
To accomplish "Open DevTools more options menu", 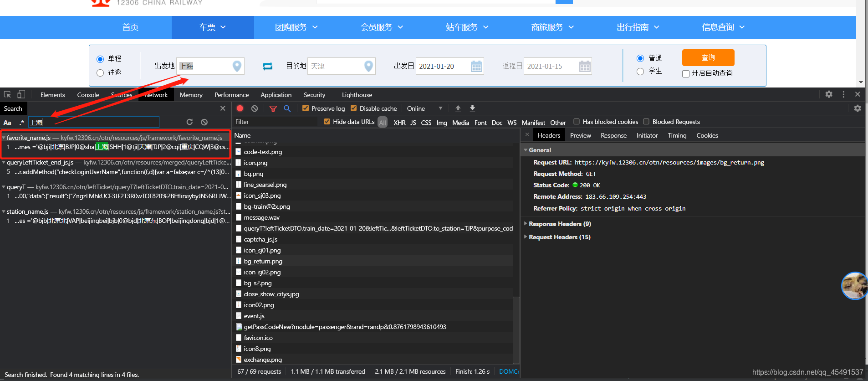I will click(x=843, y=94).
